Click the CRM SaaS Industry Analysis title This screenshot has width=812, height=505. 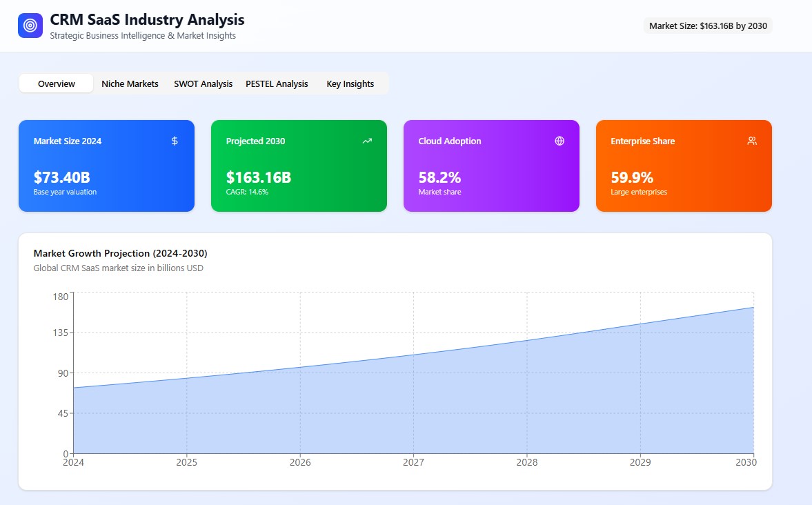click(147, 19)
